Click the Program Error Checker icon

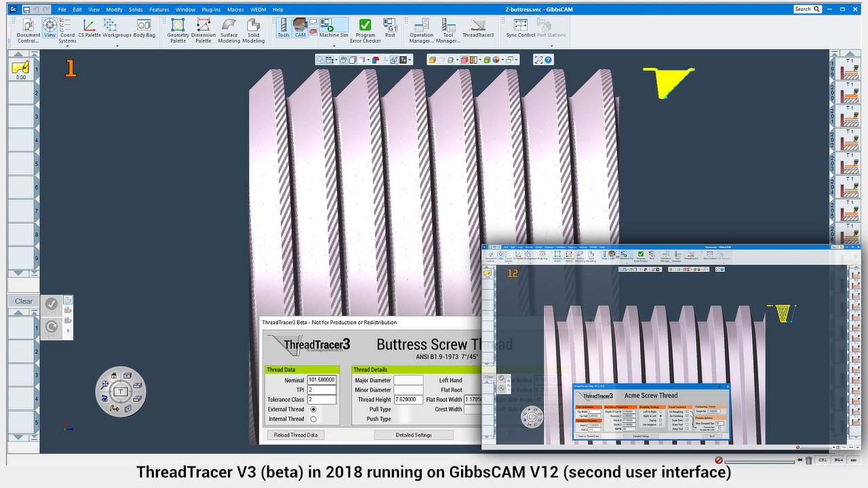pos(365,30)
